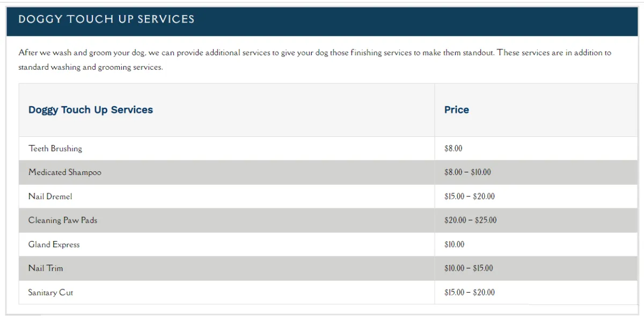
Task: Click the introductory paragraph about additional services
Action: pos(315,60)
